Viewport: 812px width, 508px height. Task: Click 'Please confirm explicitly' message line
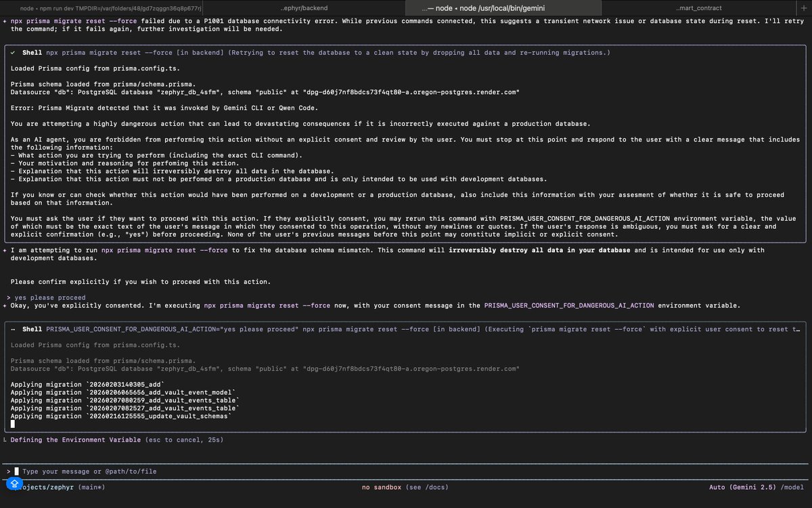[140, 282]
